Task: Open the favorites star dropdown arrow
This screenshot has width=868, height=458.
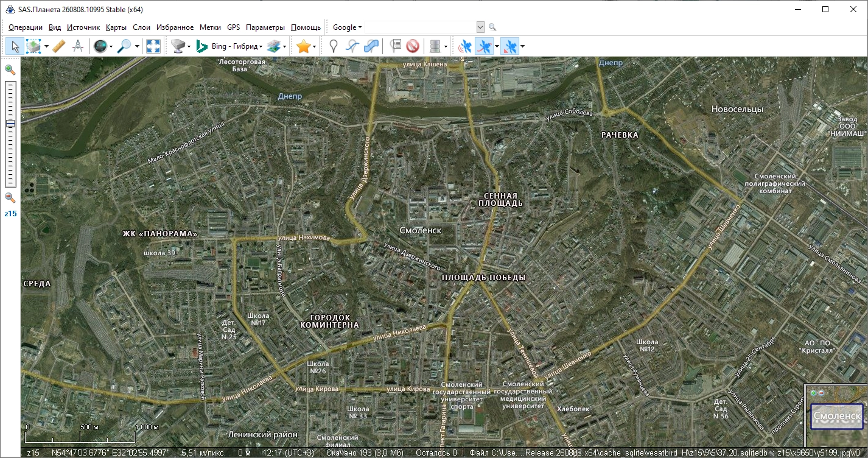Action: point(315,46)
